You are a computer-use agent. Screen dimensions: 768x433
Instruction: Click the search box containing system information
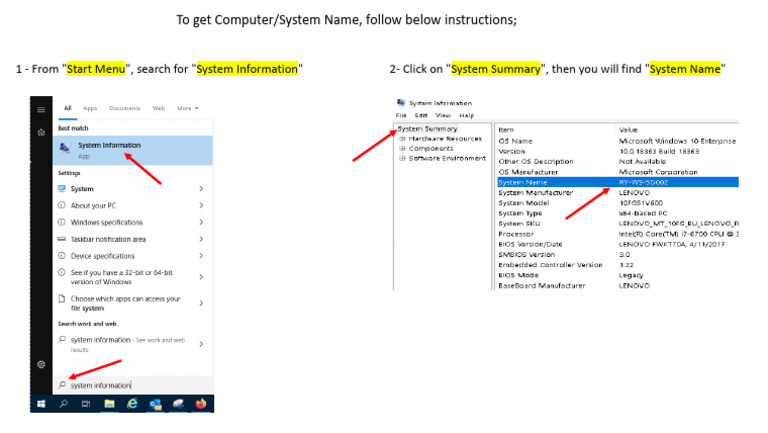tap(133, 385)
